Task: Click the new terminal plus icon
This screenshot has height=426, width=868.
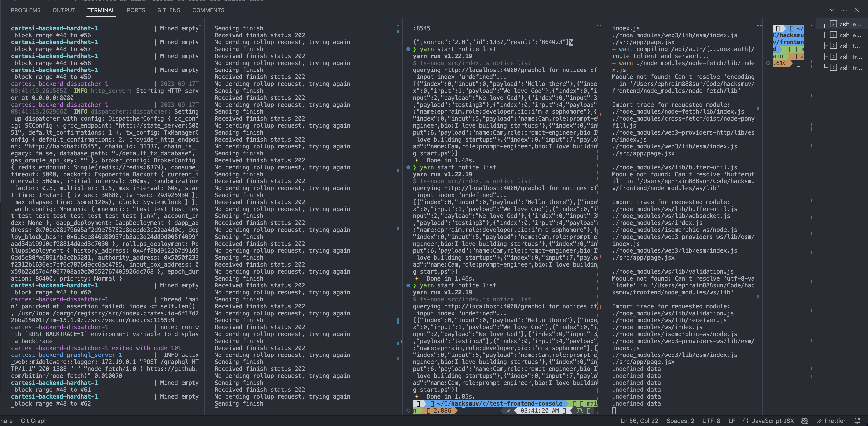Action: click(824, 10)
